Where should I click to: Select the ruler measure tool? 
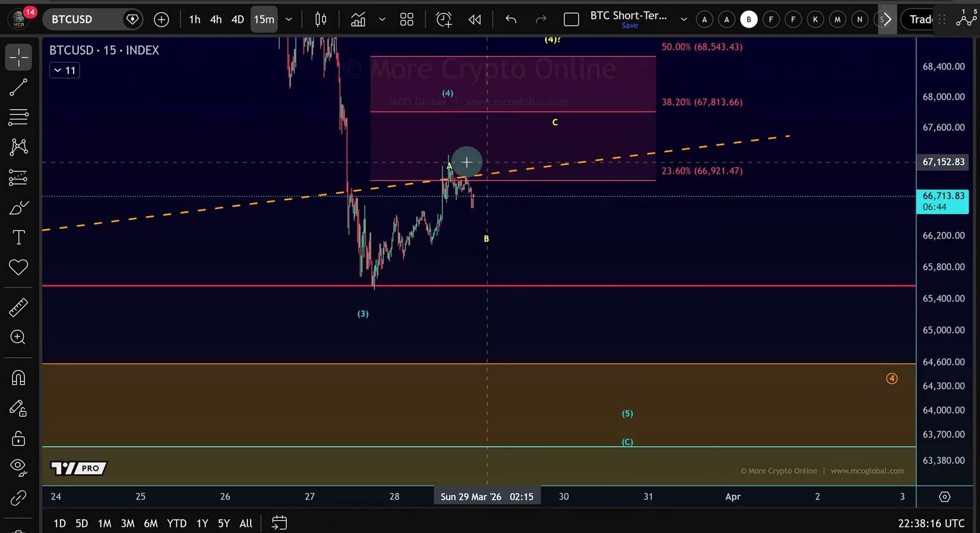tap(18, 307)
